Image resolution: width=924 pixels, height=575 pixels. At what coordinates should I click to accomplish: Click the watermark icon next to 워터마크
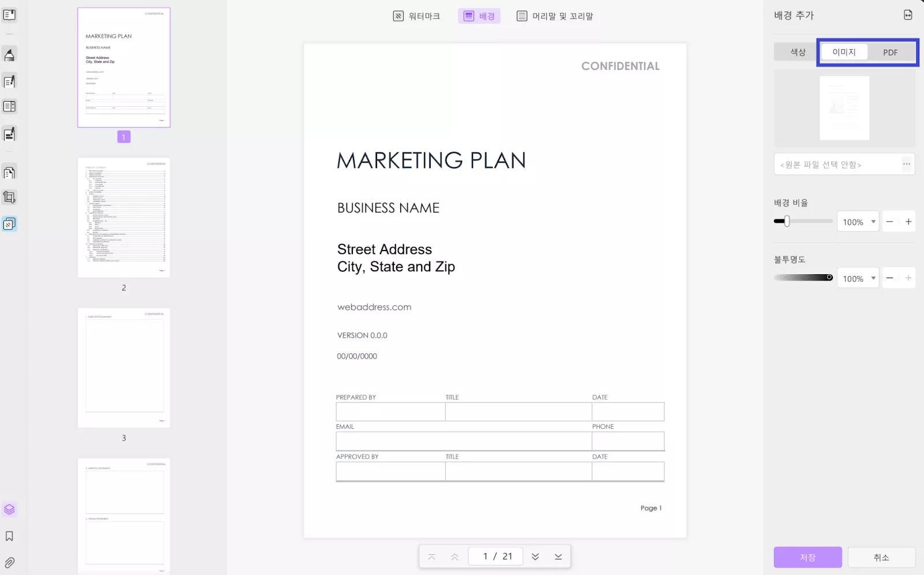click(398, 16)
